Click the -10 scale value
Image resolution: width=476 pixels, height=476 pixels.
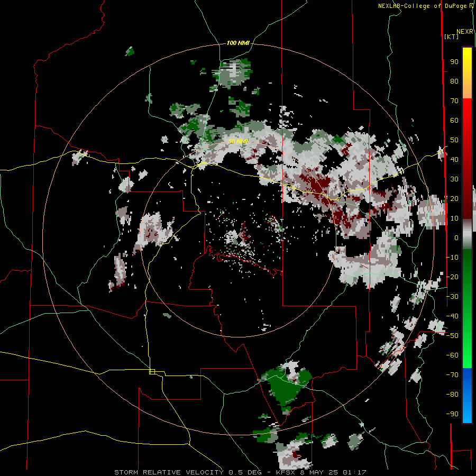[x=452, y=258]
